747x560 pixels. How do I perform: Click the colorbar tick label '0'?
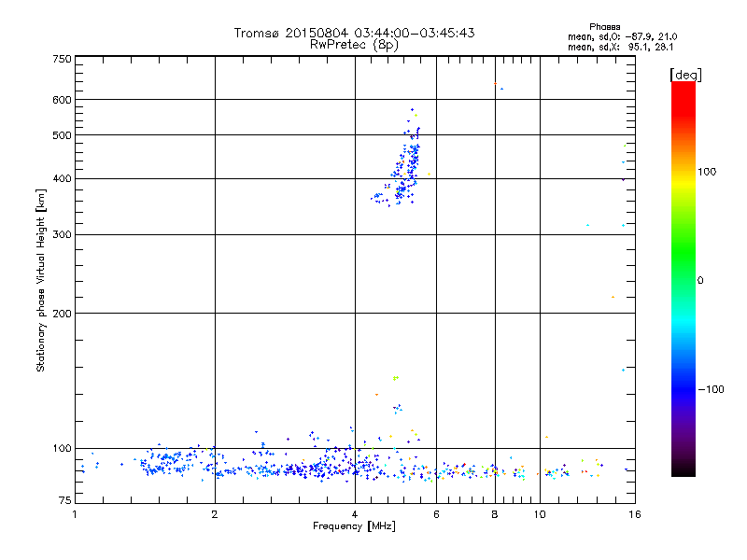click(x=699, y=281)
